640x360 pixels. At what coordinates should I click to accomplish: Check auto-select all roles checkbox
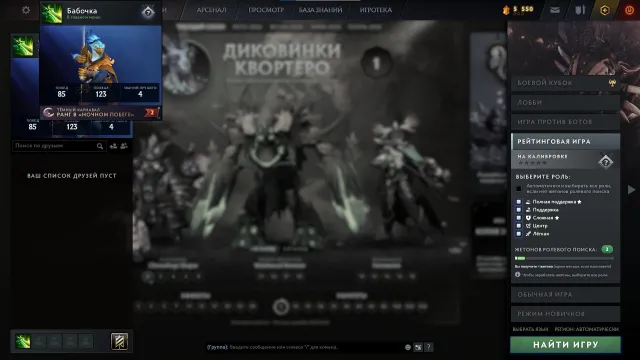[518, 188]
